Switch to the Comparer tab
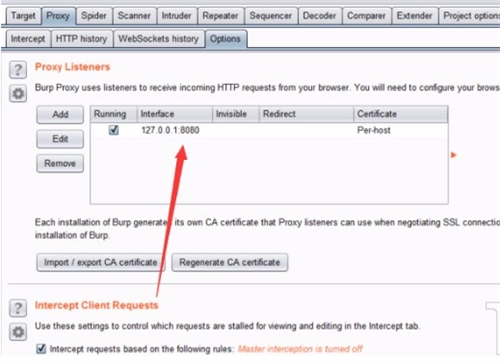Screen dimensions: 500x364 tap(366, 16)
